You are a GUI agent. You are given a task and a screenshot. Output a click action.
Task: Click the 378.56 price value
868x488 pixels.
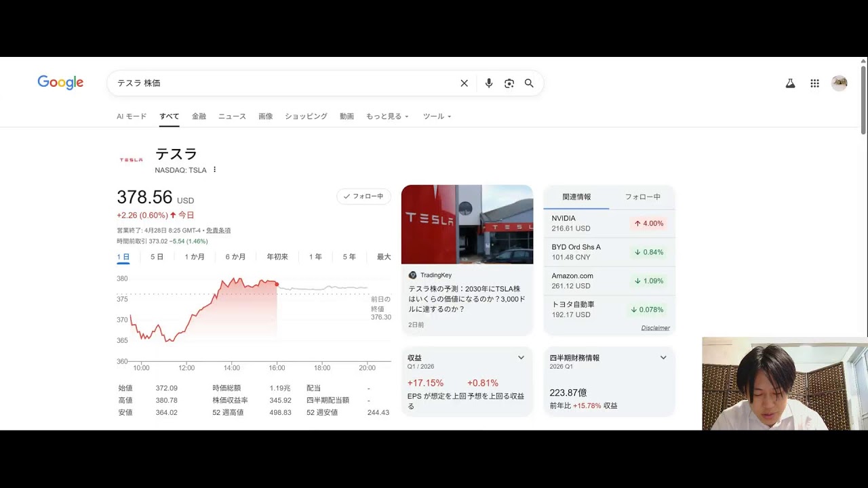click(144, 197)
